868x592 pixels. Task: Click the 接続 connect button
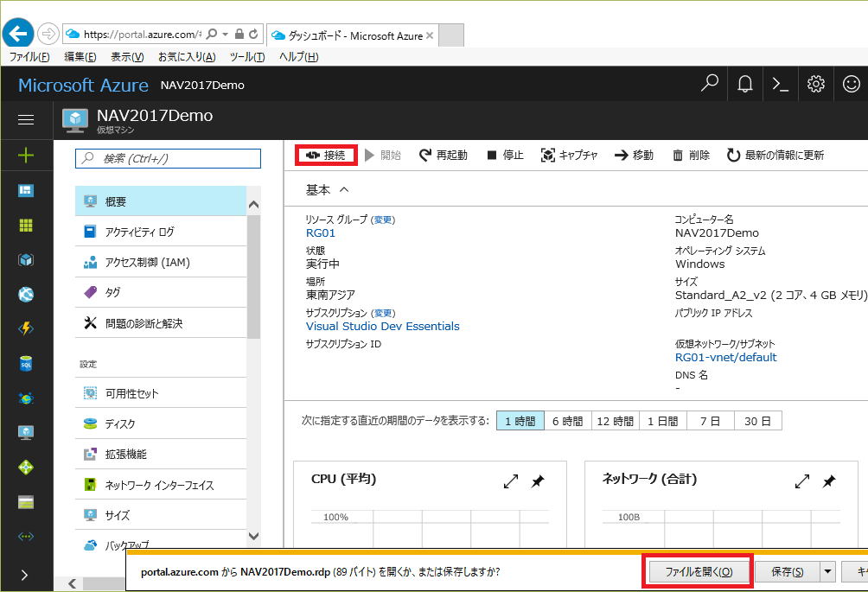click(326, 155)
